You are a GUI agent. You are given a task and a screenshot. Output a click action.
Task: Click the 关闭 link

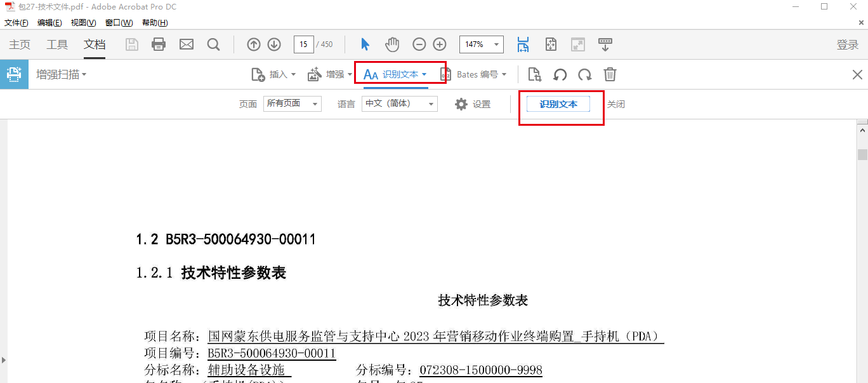(x=615, y=104)
